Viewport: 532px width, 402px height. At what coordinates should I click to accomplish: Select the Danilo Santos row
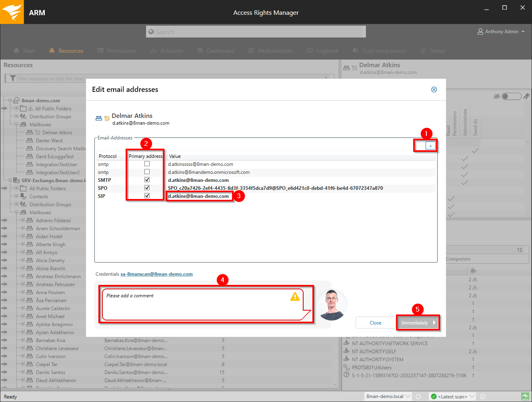(x=50, y=372)
